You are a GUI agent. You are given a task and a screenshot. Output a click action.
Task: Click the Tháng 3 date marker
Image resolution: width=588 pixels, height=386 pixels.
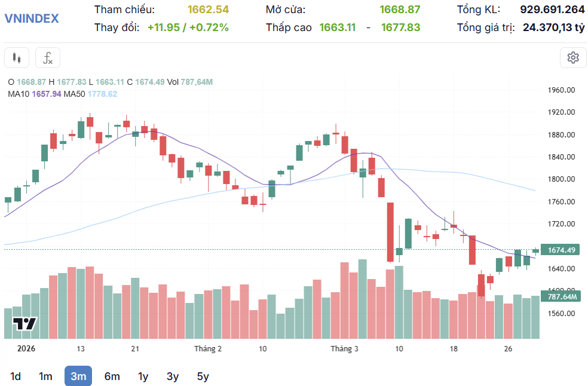pyautogui.click(x=345, y=349)
